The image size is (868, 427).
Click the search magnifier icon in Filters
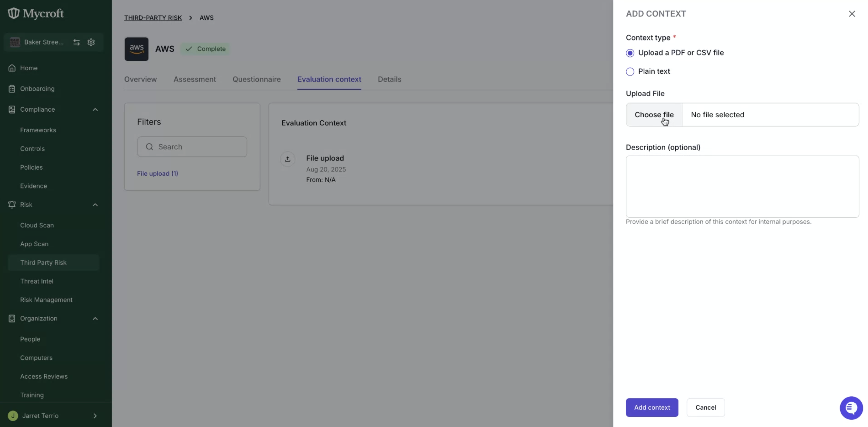pos(149,147)
